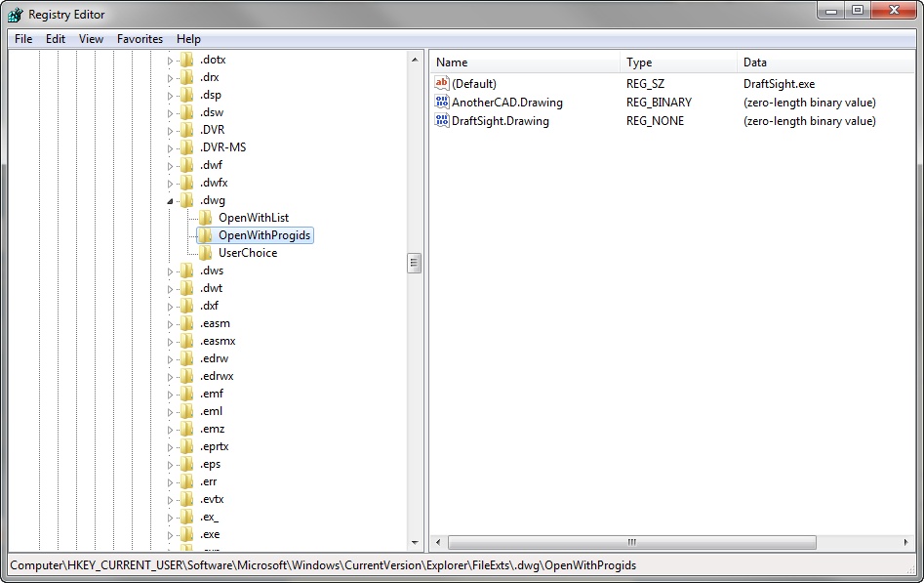Click the tree pane scroll down arrow
924x583 pixels.
tap(415, 542)
